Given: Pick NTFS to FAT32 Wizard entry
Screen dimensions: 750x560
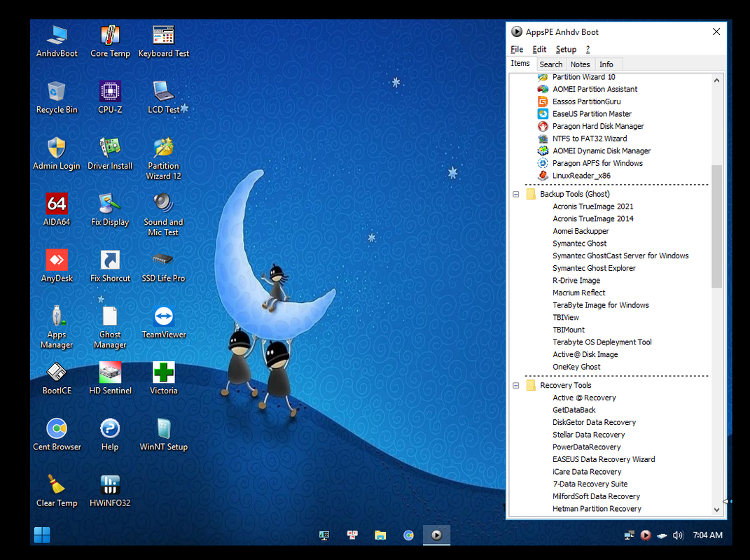Looking at the screenshot, I should click(590, 139).
